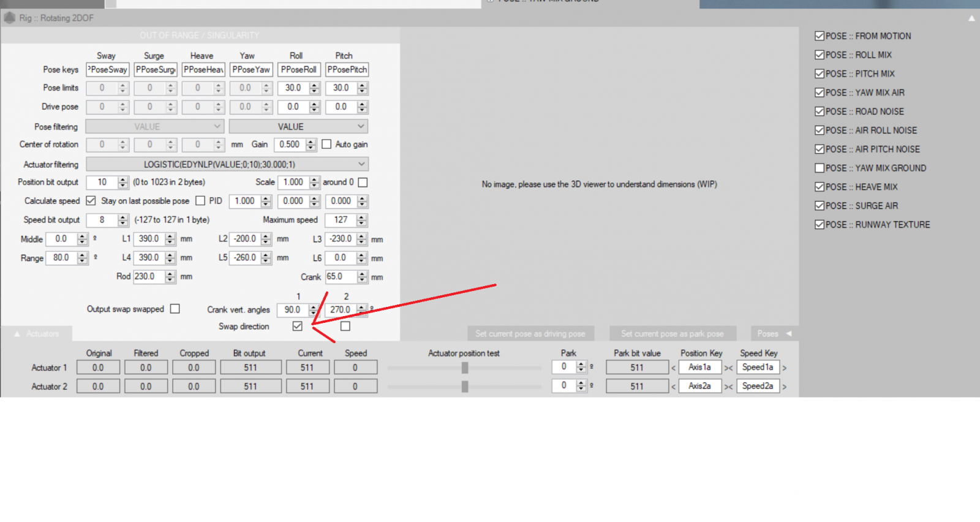Click the Crank length stepper
The image size is (980, 522).
coord(363,277)
